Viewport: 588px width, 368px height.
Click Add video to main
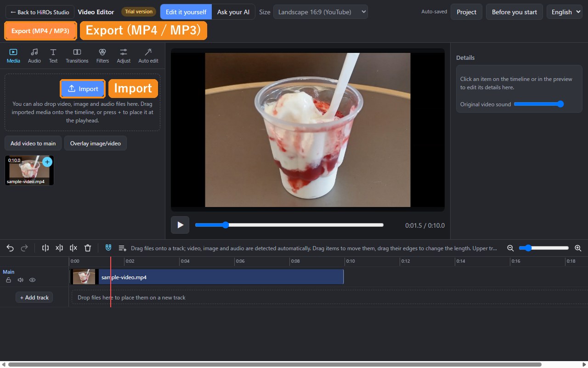coord(33,143)
